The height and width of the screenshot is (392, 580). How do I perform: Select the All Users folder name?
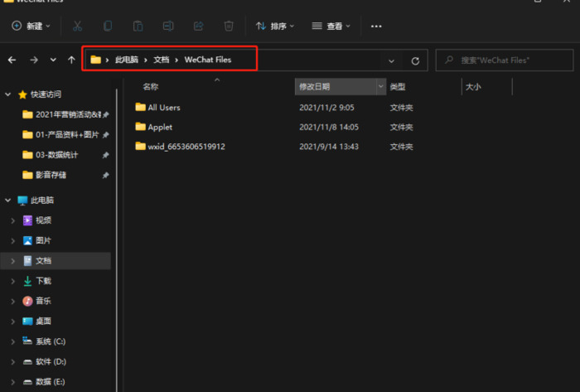tap(164, 108)
